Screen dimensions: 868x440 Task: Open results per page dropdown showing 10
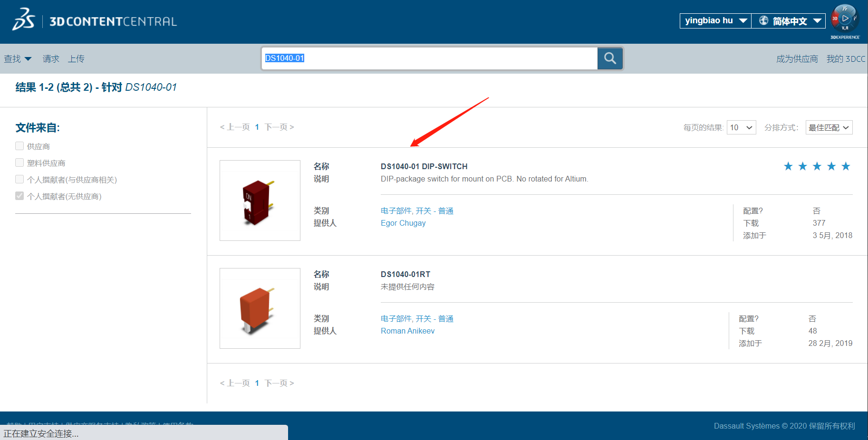(x=741, y=127)
